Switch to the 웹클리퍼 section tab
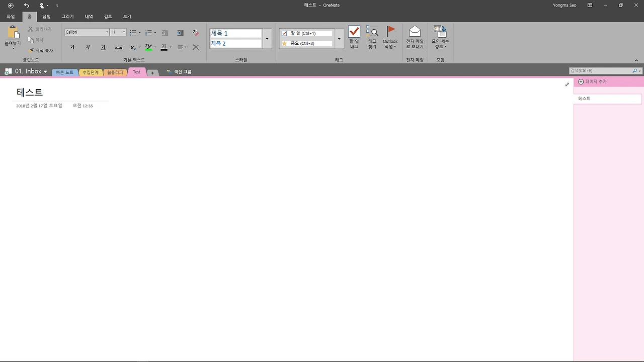The height and width of the screenshot is (362, 644). click(115, 72)
